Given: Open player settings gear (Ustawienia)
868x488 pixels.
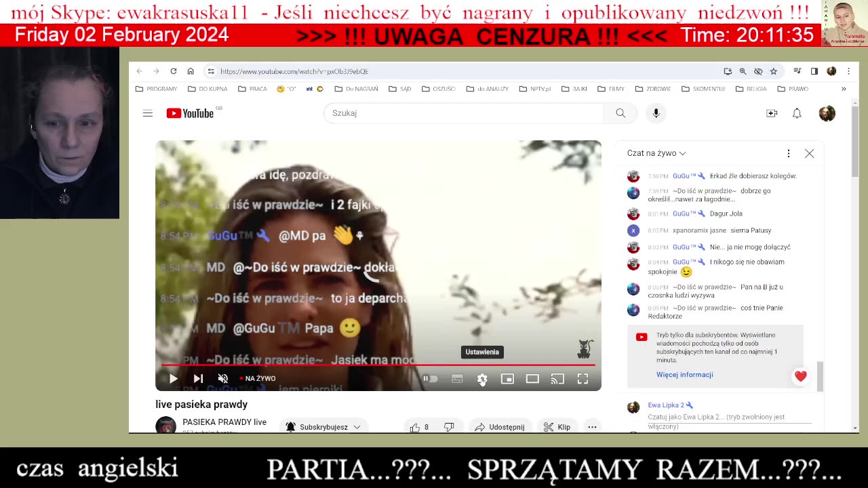Looking at the screenshot, I should [x=482, y=379].
